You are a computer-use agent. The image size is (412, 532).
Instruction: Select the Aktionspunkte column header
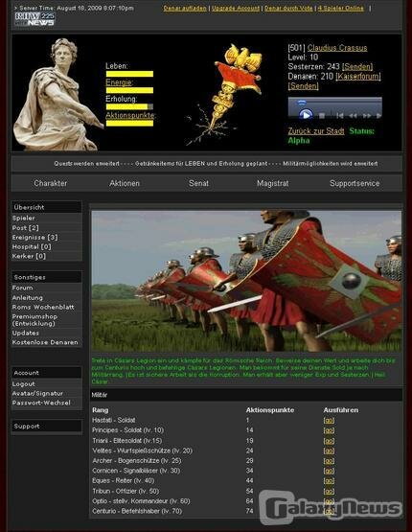[x=270, y=410]
